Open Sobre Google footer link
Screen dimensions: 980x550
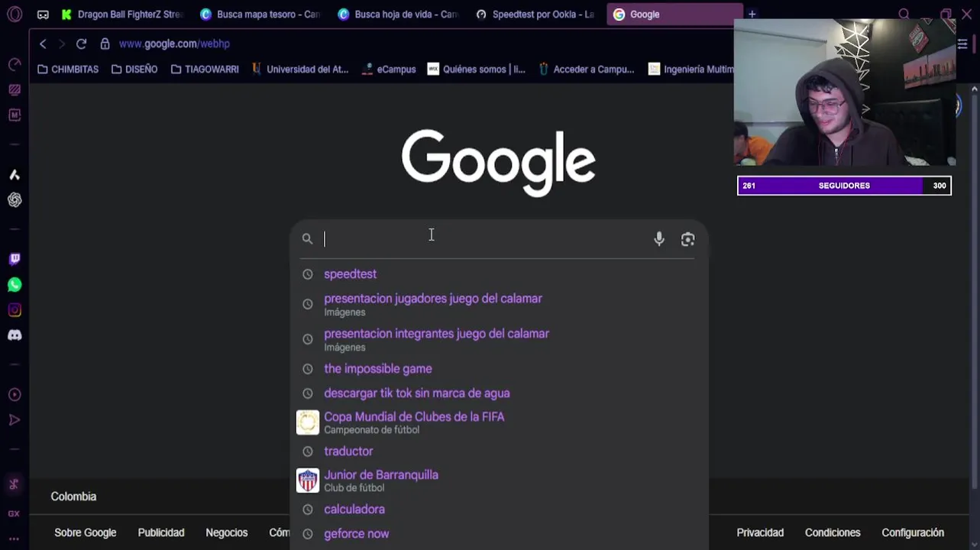(85, 533)
